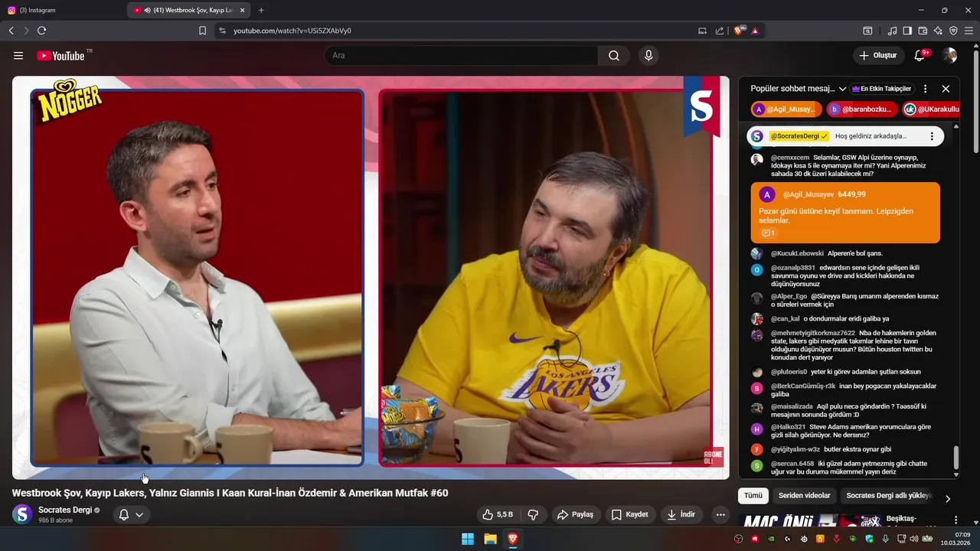Select the @UKarakullu super chat chip

pyautogui.click(x=931, y=109)
